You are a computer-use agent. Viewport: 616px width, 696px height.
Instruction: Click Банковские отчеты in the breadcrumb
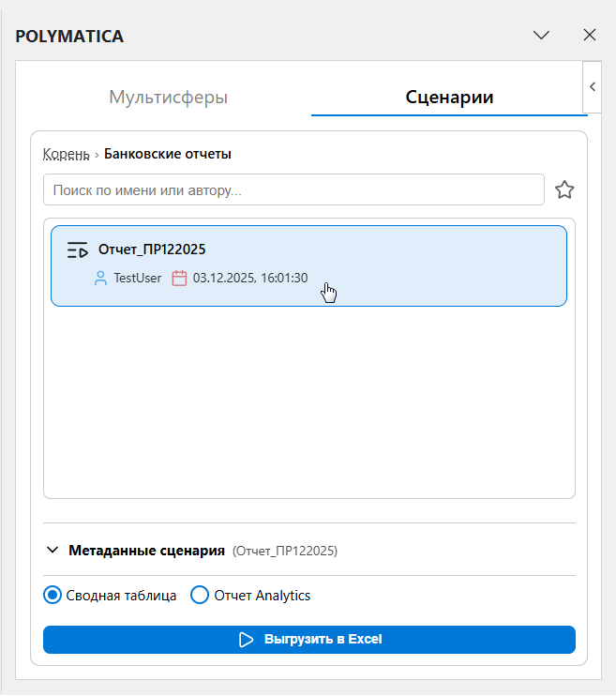coord(167,154)
